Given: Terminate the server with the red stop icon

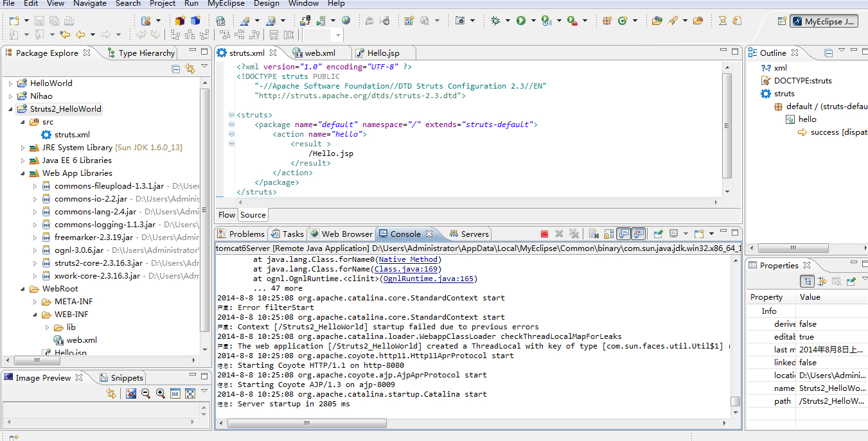Looking at the screenshot, I should click(x=544, y=234).
